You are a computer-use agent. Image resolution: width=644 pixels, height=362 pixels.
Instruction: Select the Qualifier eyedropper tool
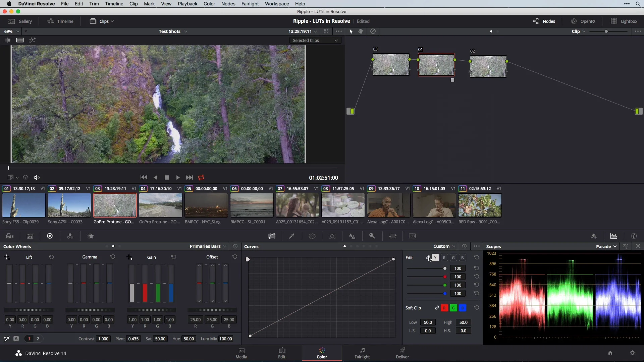[x=292, y=236]
